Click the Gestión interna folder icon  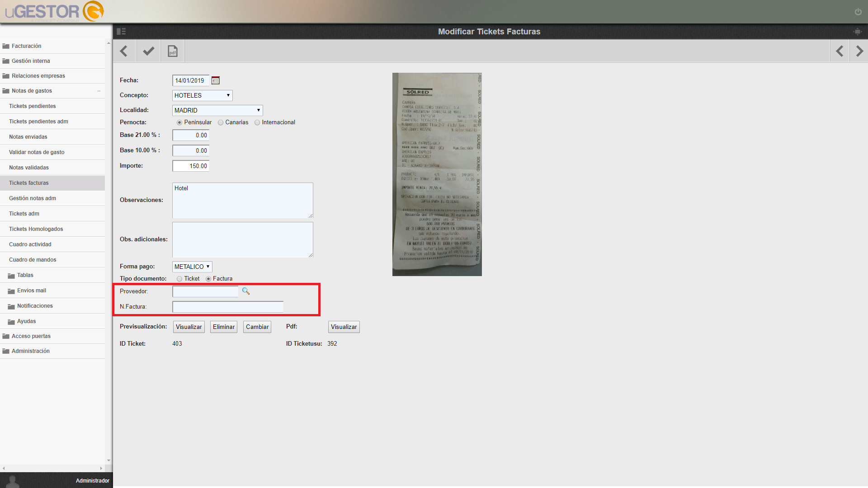[x=6, y=61]
